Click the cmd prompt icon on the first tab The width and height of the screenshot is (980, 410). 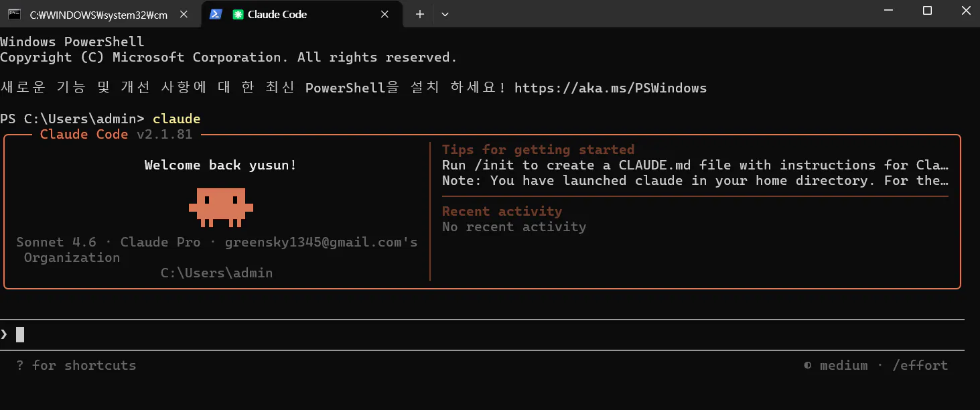coord(13,13)
